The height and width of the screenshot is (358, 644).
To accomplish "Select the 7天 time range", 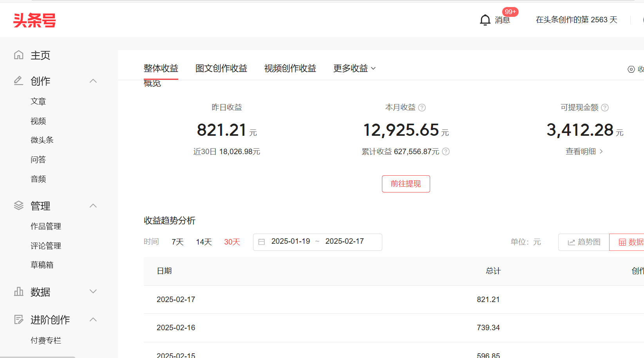I will (x=178, y=242).
